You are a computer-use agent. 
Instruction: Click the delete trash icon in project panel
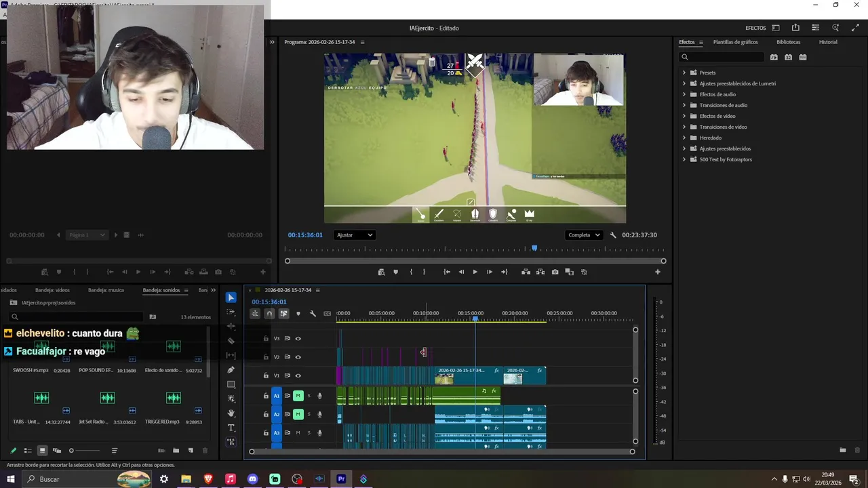coord(205,451)
